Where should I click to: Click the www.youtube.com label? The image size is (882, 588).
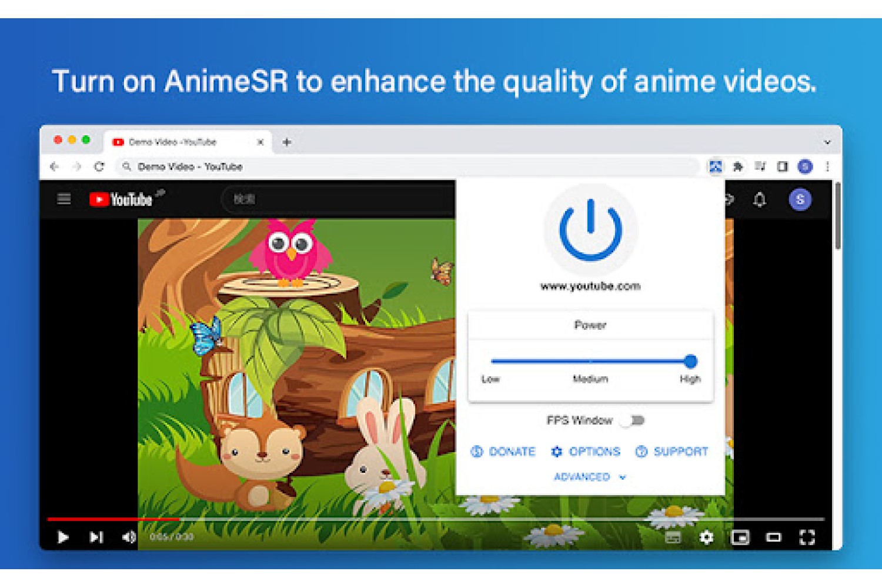[x=590, y=286]
